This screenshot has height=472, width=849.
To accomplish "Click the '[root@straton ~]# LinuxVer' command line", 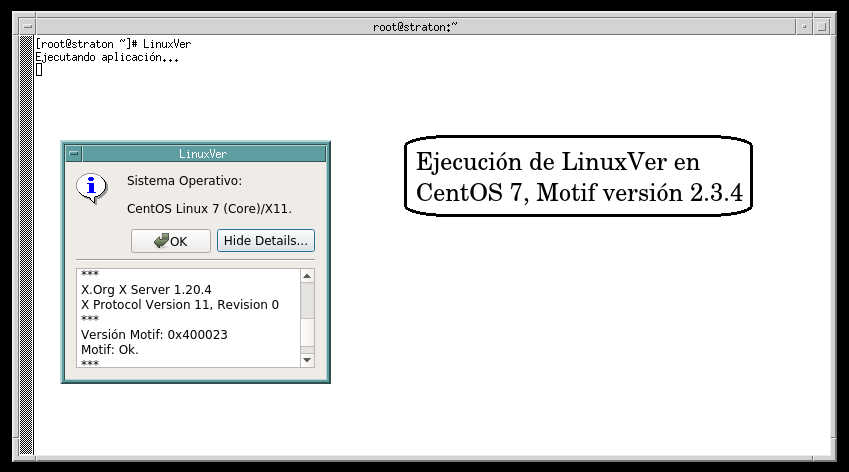I will (113, 44).
